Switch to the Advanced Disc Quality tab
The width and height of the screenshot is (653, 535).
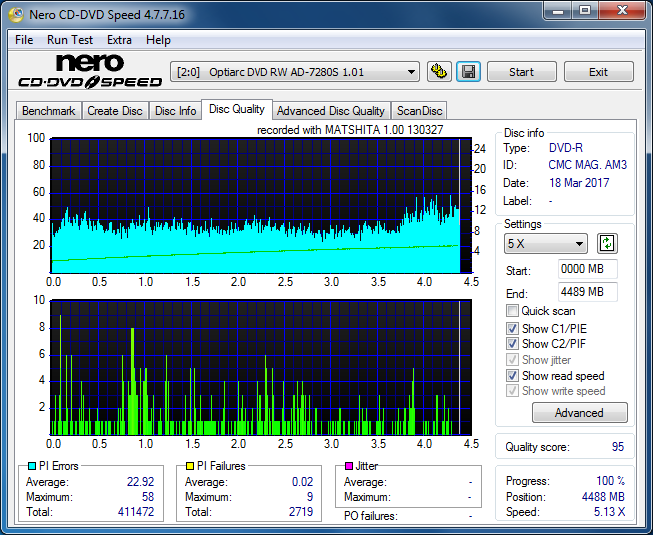(x=331, y=111)
